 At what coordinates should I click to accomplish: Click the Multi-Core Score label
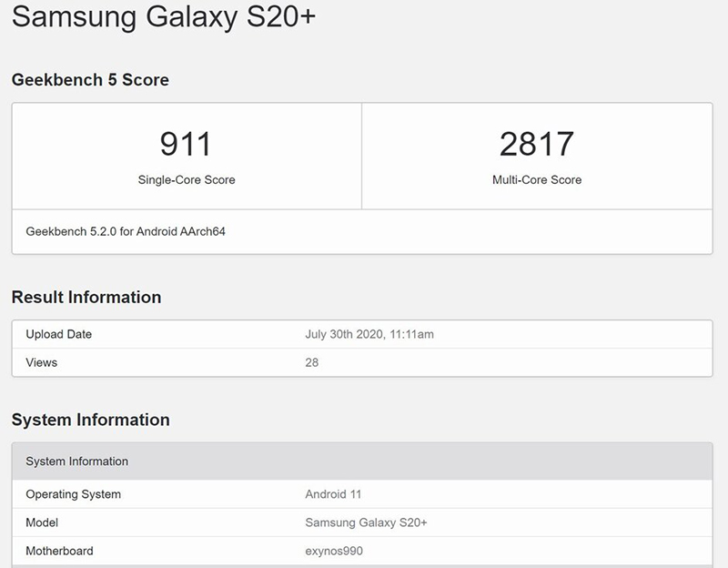tap(537, 180)
